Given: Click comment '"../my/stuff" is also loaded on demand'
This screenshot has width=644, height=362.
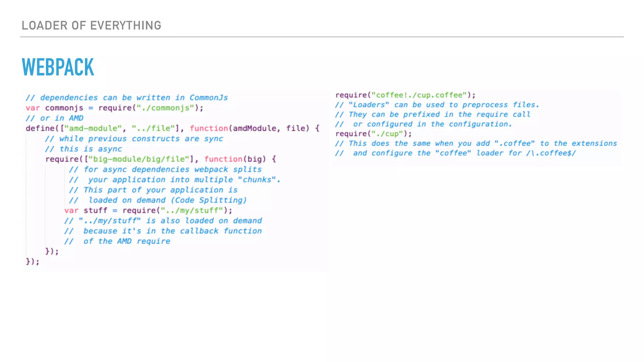Looking at the screenshot, I should [x=163, y=221].
